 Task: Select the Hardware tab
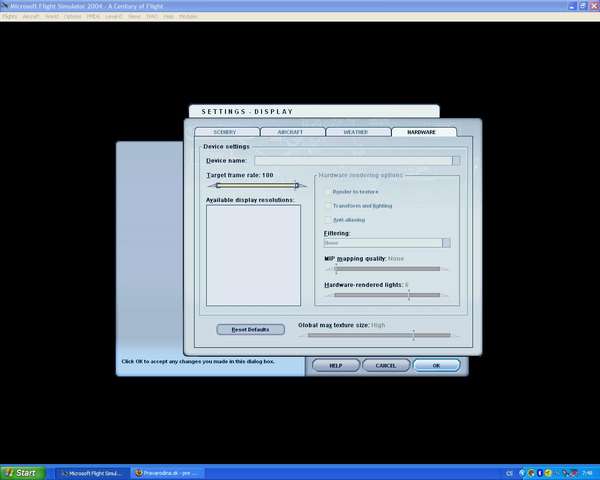coord(424,132)
